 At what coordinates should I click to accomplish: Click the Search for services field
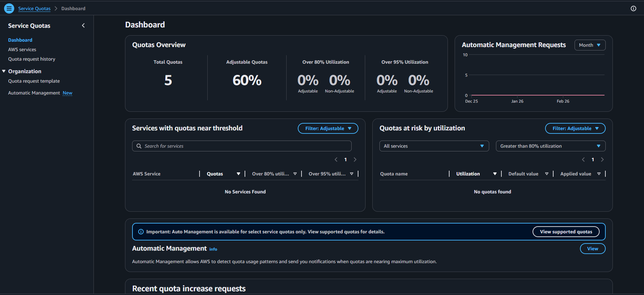242,146
